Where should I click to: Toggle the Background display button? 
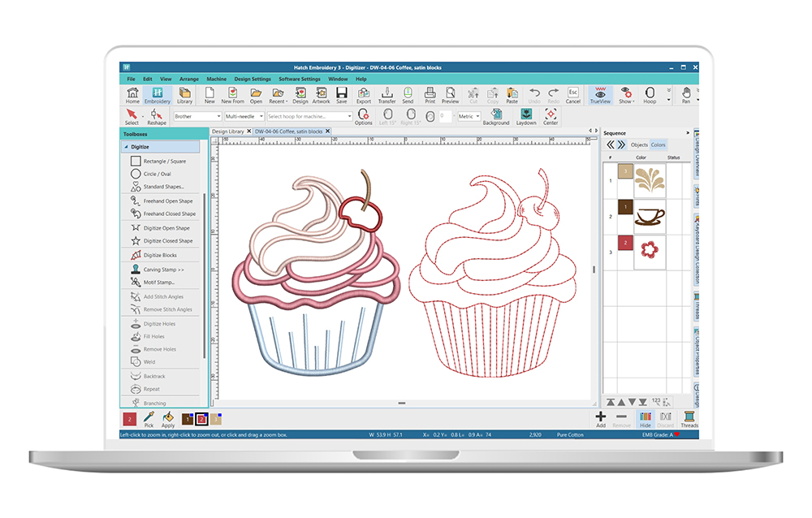(x=495, y=116)
